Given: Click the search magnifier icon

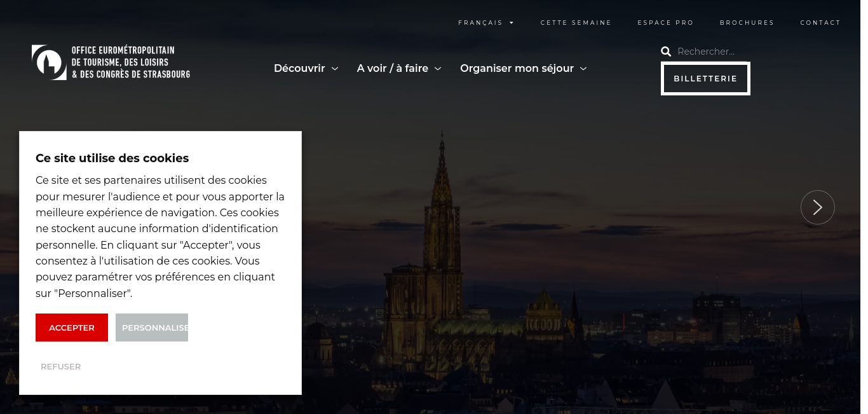Looking at the screenshot, I should pyautogui.click(x=666, y=52).
